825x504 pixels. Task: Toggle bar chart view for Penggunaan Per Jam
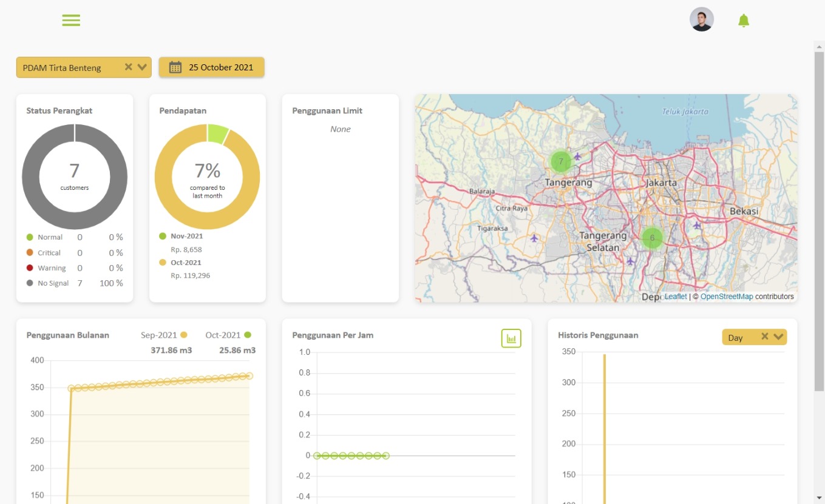pyautogui.click(x=511, y=338)
